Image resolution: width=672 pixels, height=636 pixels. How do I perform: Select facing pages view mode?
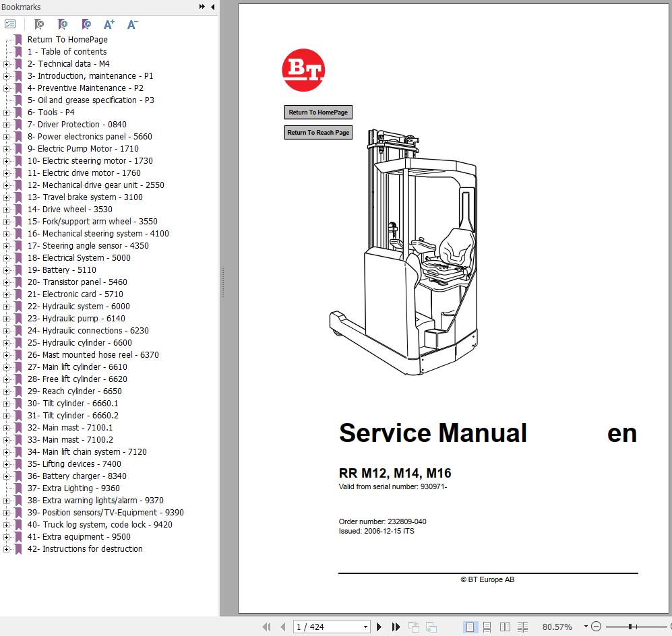(505, 627)
